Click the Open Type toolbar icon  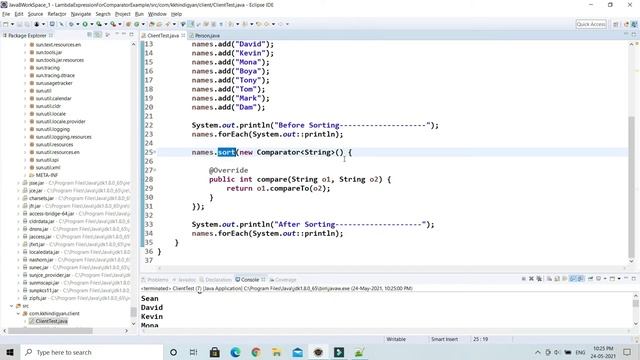click(152, 24)
